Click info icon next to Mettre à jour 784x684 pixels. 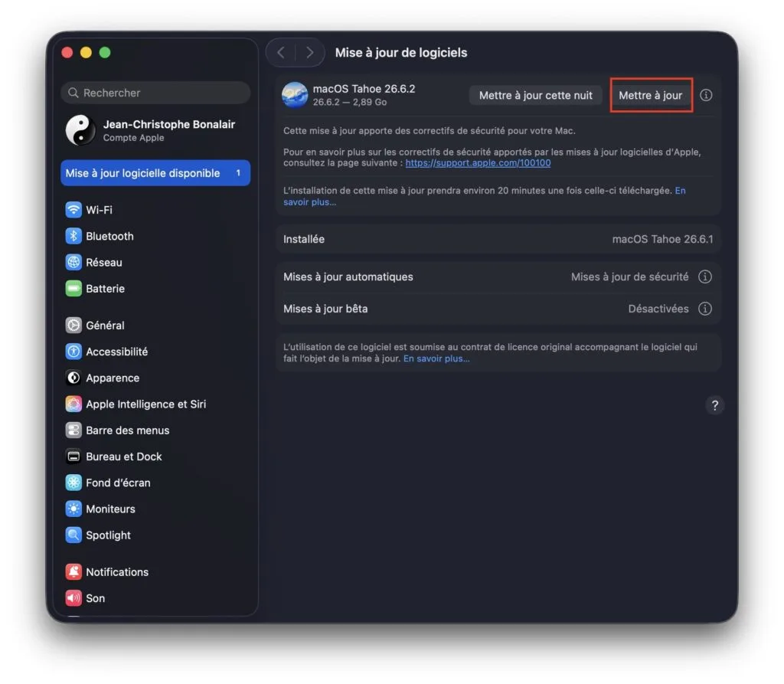705,95
